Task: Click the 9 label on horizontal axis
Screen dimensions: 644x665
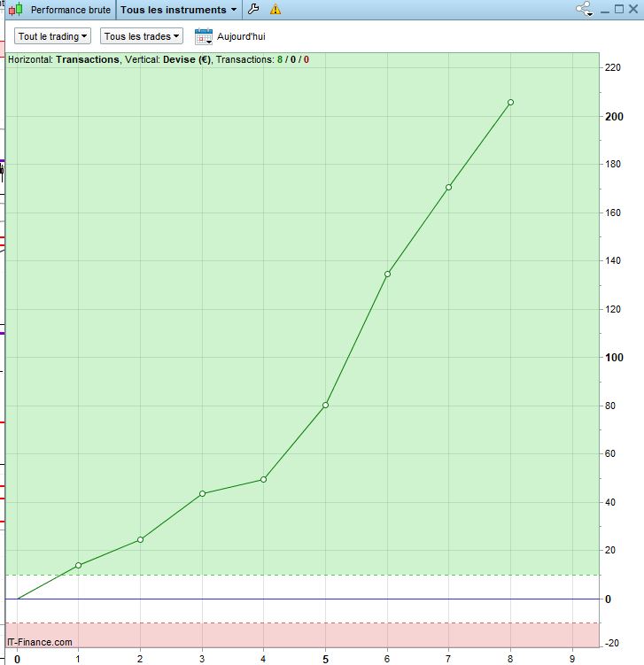Action: [x=572, y=659]
